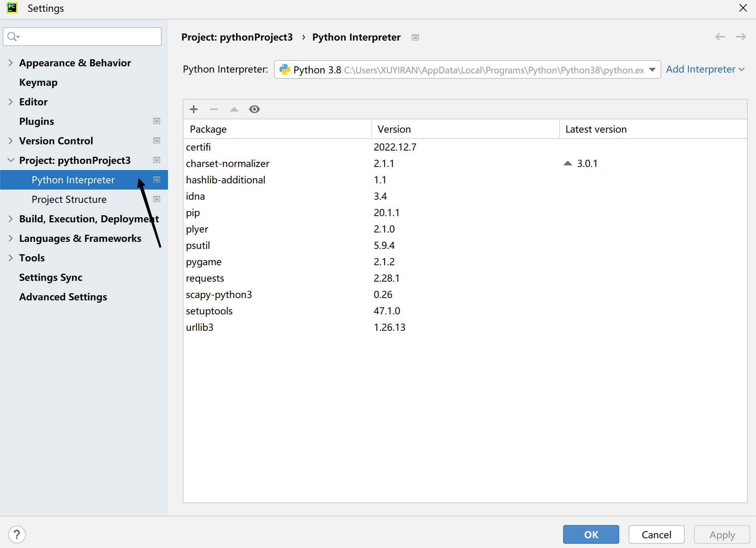Image resolution: width=756 pixels, height=548 pixels.
Task: Close the Settings dialog window
Action: [743, 8]
